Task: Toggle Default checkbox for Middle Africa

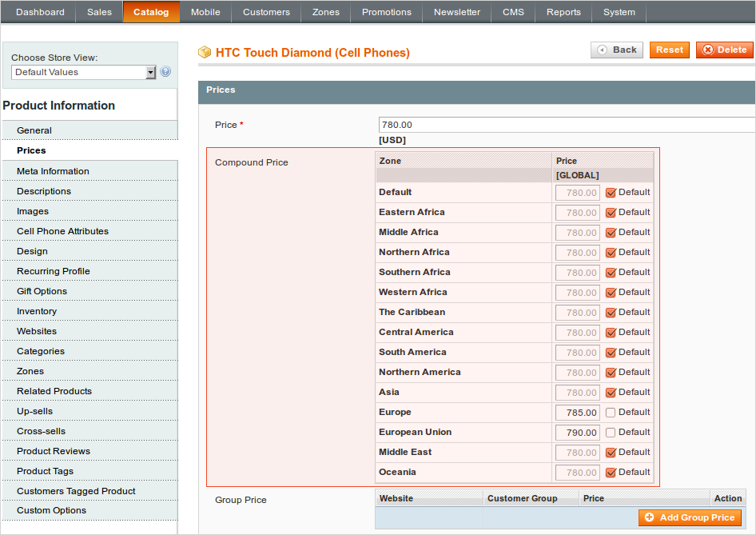Action: click(x=611, y=233)
